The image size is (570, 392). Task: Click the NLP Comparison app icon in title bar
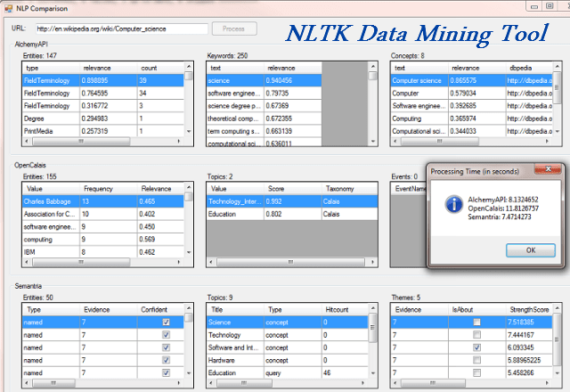[8, 8]
